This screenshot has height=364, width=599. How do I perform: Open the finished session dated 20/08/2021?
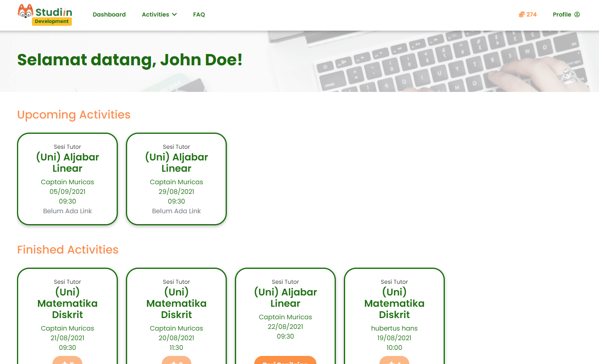tap(176, 316)
